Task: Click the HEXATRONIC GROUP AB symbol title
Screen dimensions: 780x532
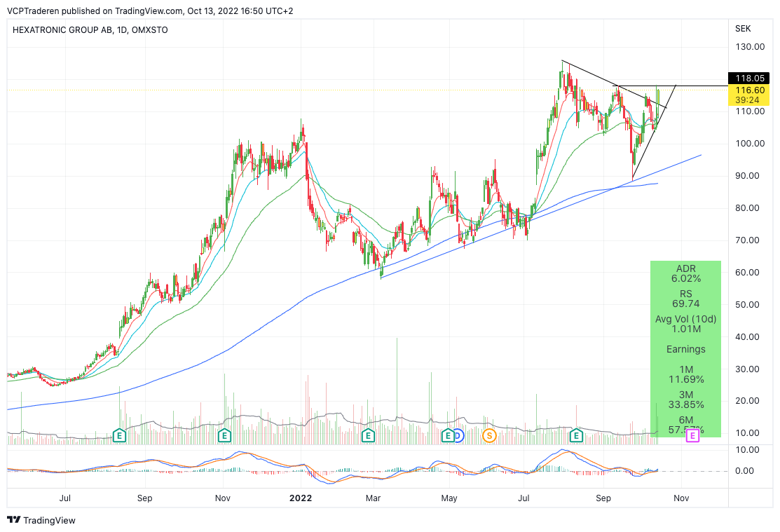Action: point(90,30)
